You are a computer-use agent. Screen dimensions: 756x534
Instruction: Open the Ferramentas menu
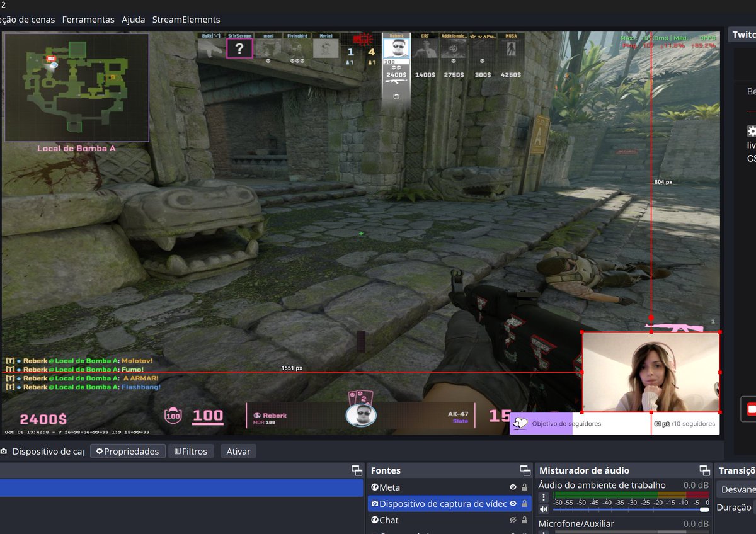click(x=88, y=20)
